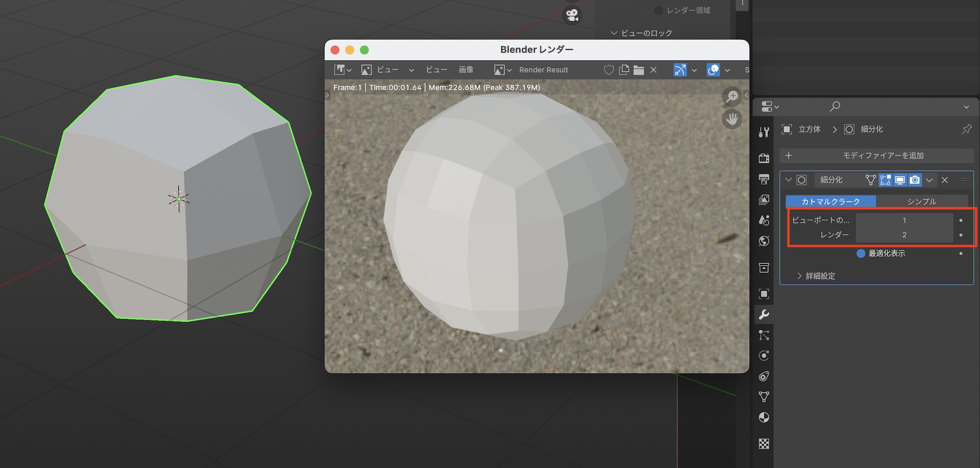Open the 画像 menu in render window

(465, 70)
